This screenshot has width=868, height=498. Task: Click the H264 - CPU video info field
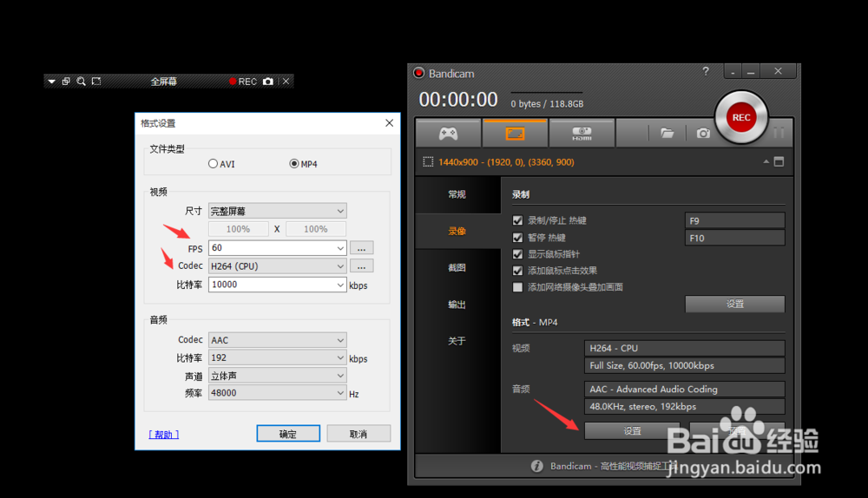click(685, 348)
